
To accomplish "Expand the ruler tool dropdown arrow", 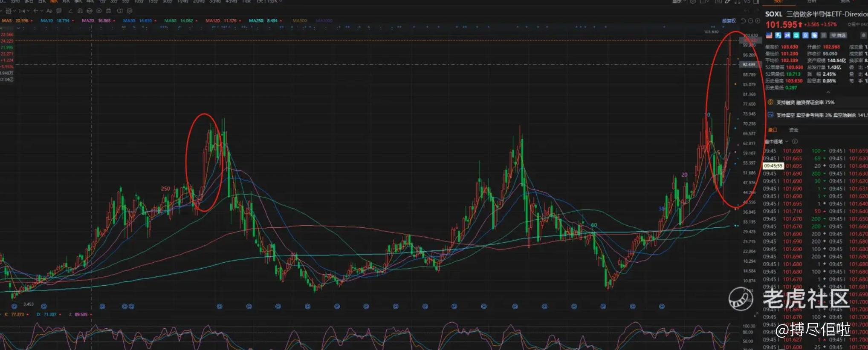I will click(x=28, y=11).
